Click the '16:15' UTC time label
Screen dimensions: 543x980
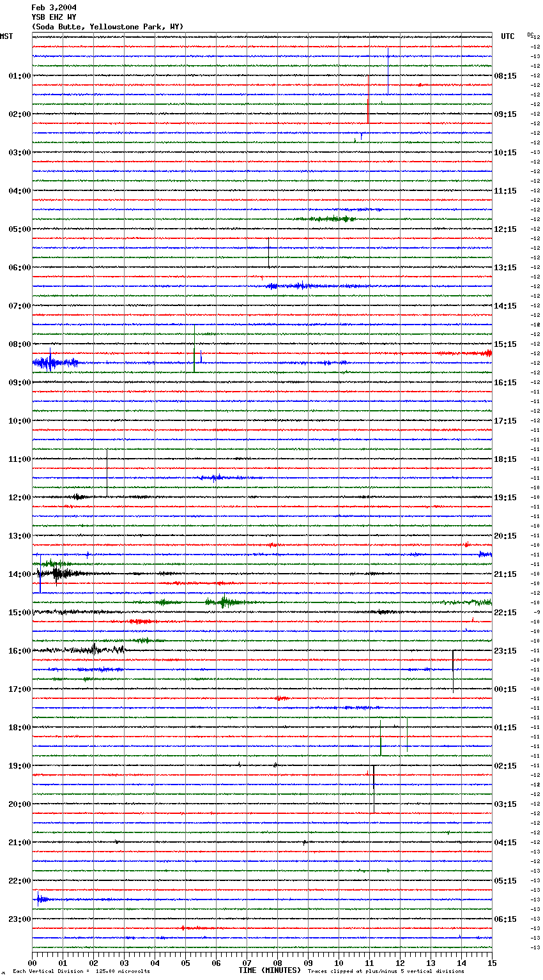(505, 383)
